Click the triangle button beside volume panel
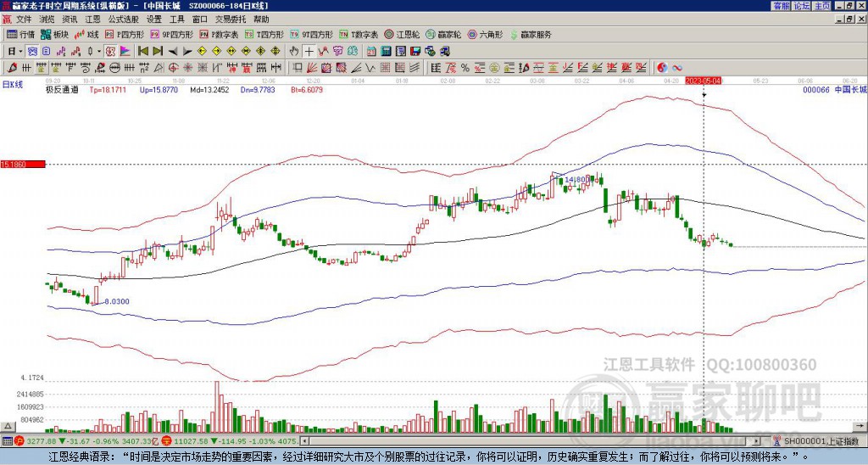Image resolution: width=868 pixels, height=465 pixels. pyautogui.click(x=8, y=427)
